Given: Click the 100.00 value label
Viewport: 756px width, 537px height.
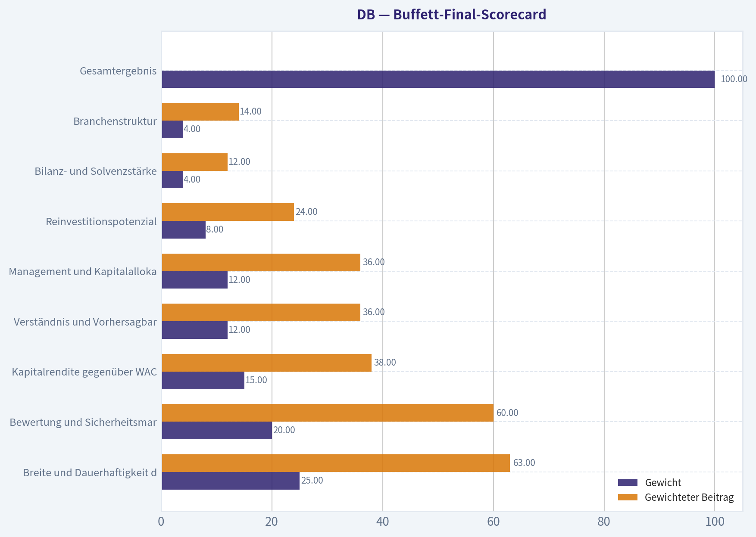Looking at the screenshot, I should coord(734,79).
